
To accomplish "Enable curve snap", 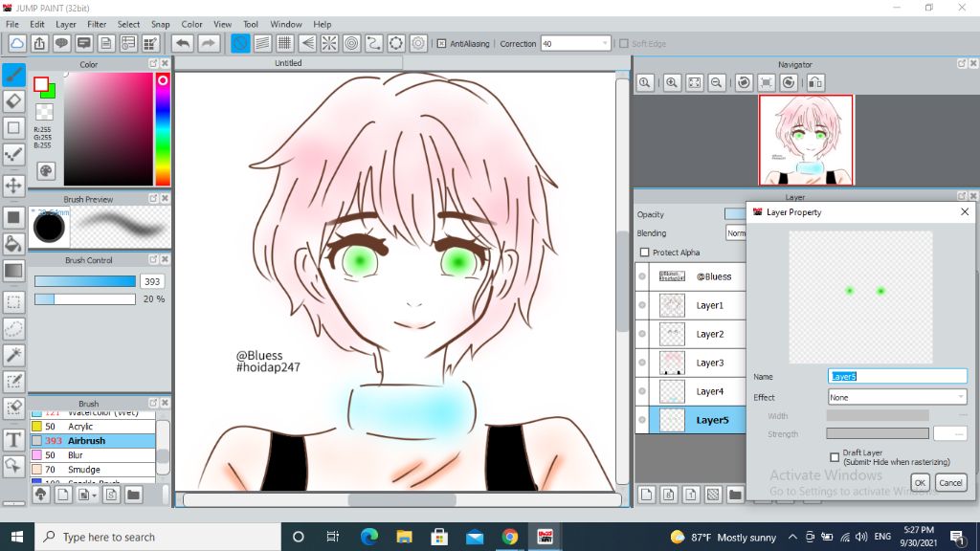I will click(374, 43).
